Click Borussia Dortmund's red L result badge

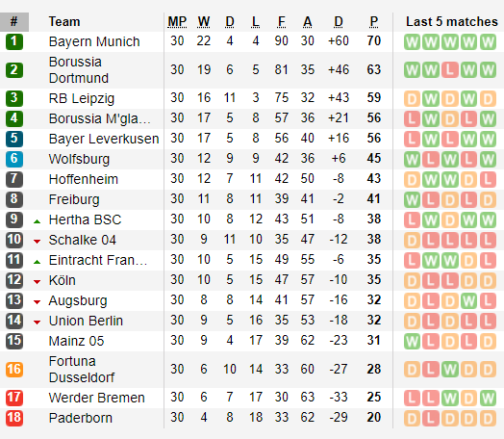tap(450, 70)
